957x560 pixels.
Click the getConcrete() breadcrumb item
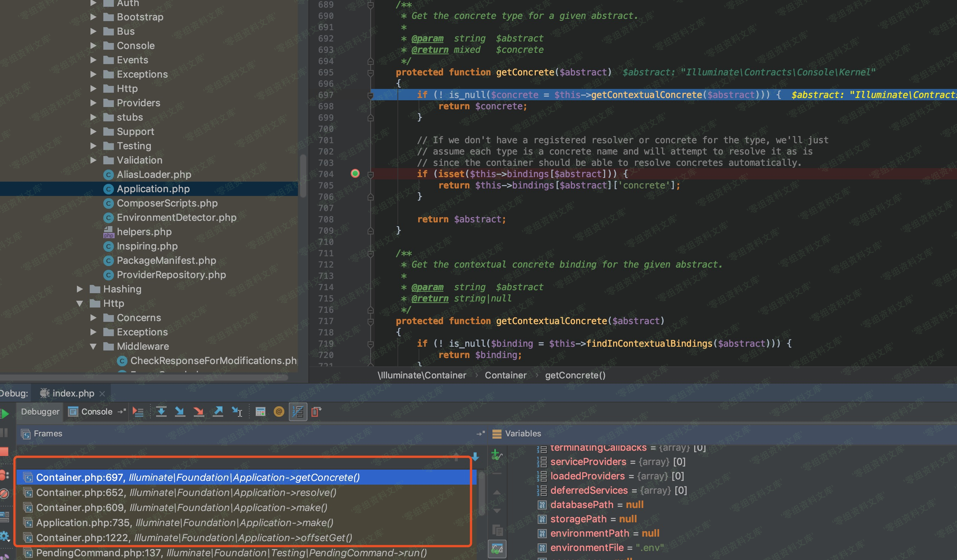tap(575, 375)
